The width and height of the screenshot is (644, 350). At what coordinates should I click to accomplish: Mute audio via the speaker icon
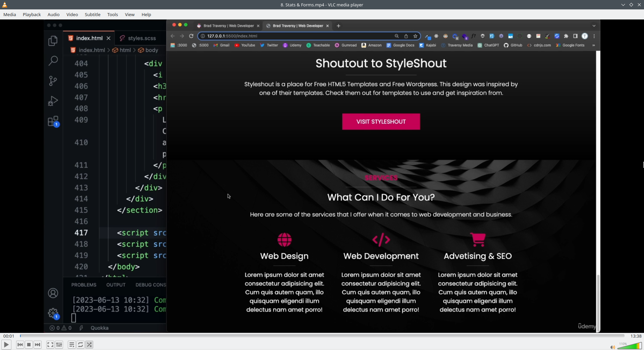(x=612, y=347)
